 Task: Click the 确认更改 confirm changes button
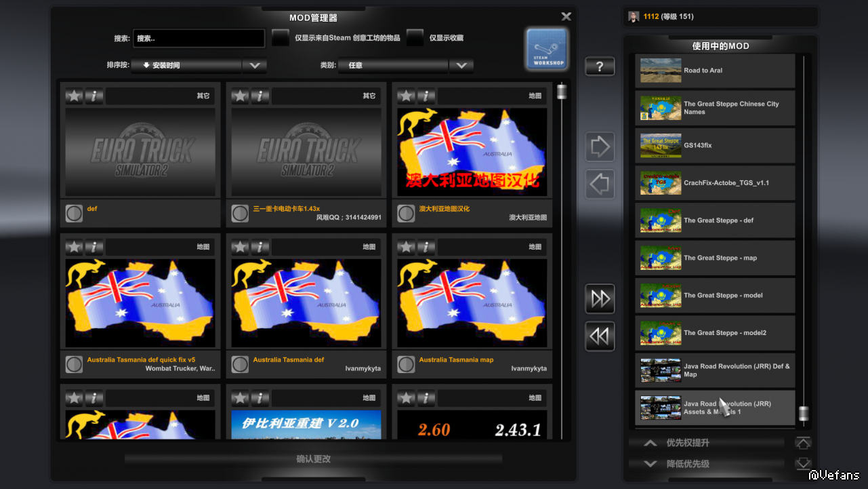point(313,459)
